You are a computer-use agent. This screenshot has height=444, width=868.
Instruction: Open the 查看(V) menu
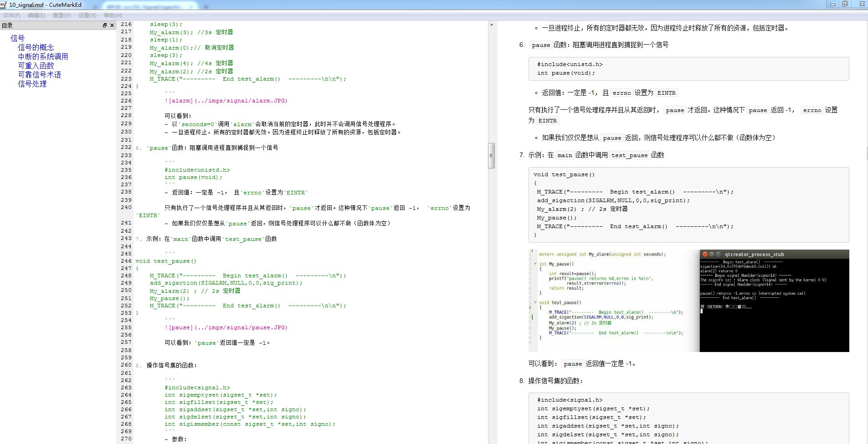click(62, 15)
